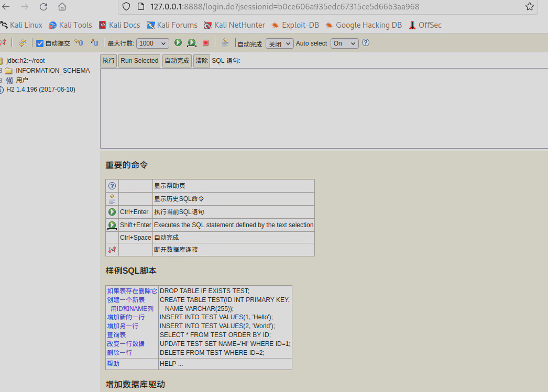Open the 自动完成 dropdown set to 关闭

point(279,43)
